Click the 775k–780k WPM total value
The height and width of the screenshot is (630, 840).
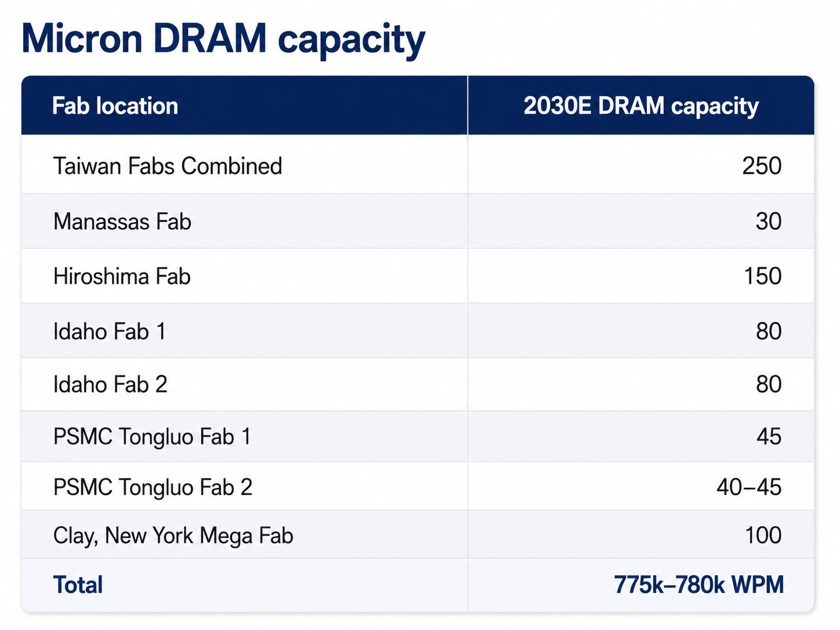(x=699, y=585)
